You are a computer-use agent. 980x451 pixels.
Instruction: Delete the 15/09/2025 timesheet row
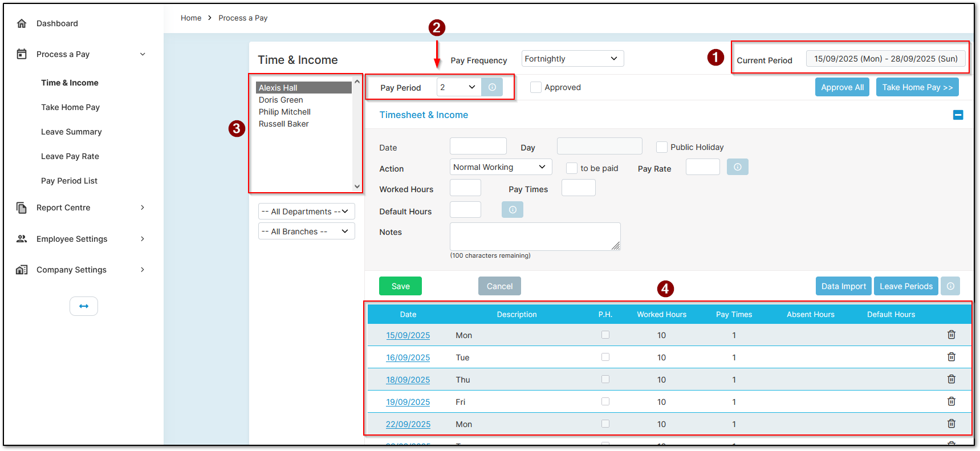951,335
